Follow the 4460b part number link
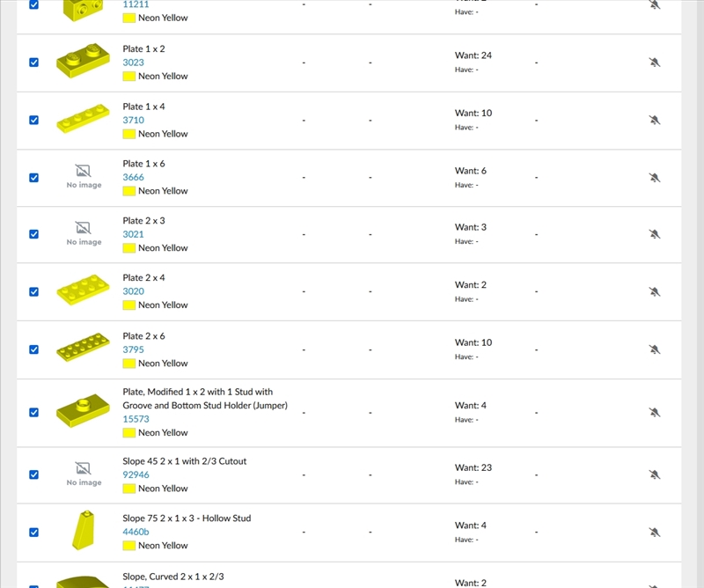The height and width of the screenshot is (588, 704). coord(136,532)
